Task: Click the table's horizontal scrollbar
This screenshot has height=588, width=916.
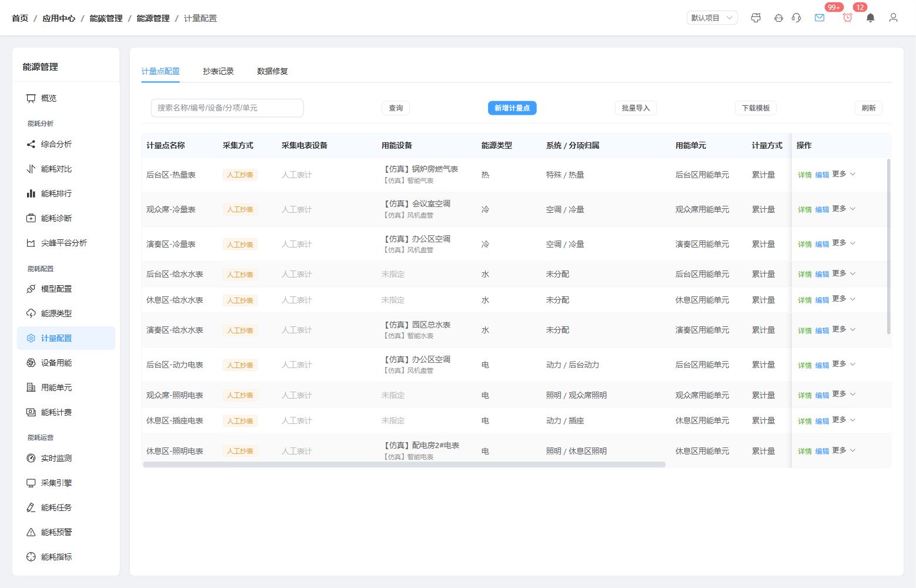Action: click(x=404, y=465)
